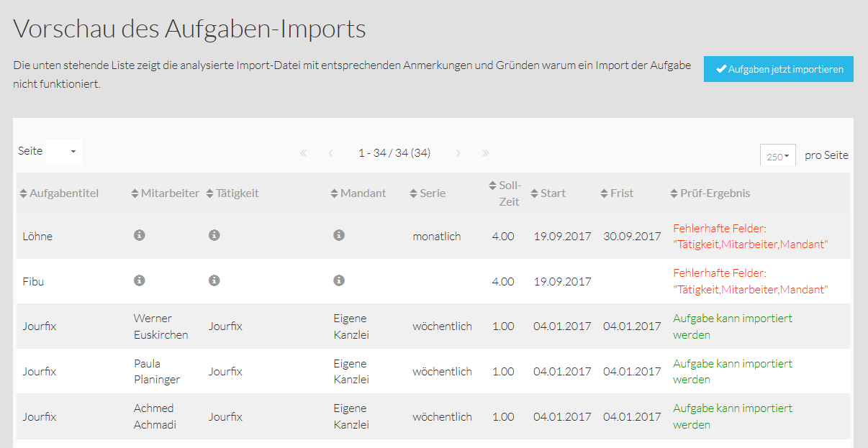
Task: Click Mitarbeiter info icon in Fibu row
Action: click(140, 280)
